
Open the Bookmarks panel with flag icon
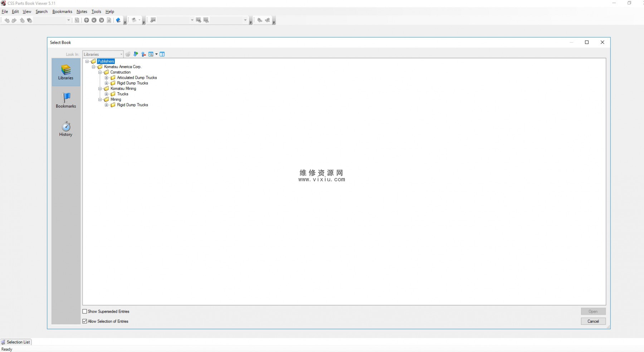pos(66,101)
